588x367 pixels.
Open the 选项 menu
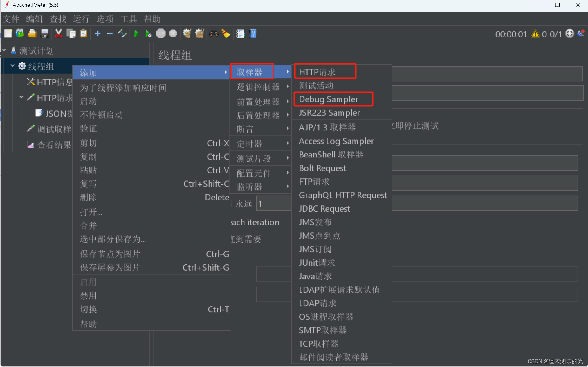pos(105,19)
